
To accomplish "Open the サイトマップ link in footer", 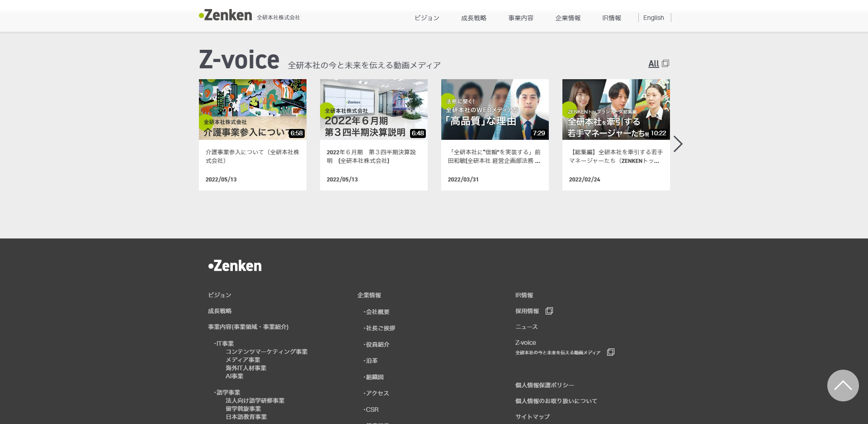I will click(533, 417).
